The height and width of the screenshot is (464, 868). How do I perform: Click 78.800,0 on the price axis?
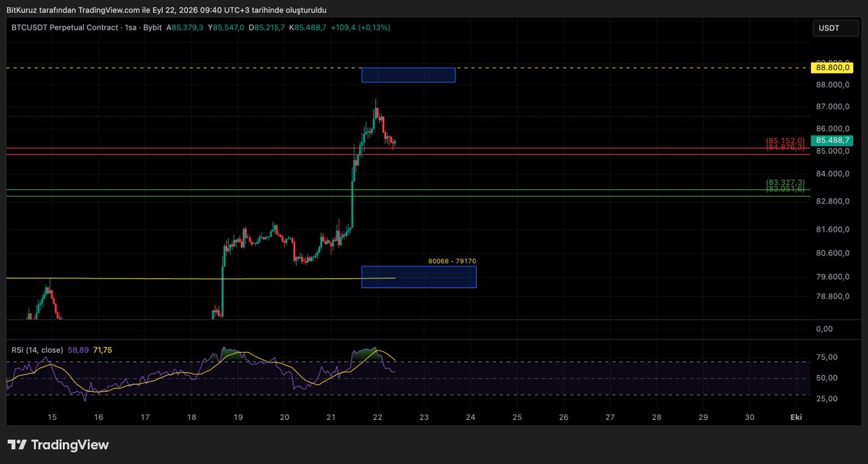click(832, 297)
